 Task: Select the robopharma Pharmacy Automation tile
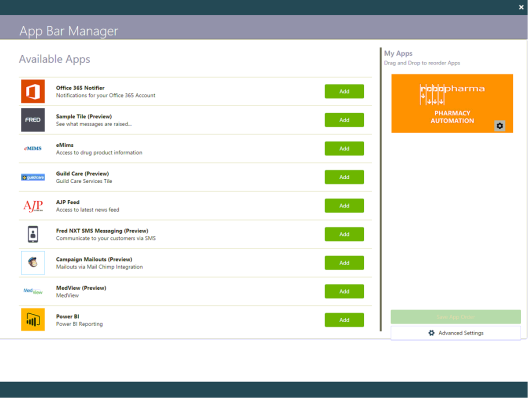452,103
